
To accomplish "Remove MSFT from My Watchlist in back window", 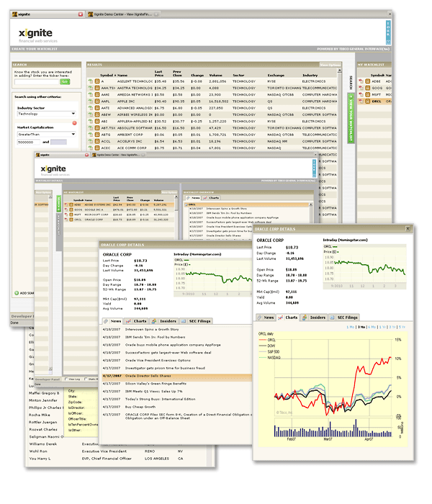I will coord(361,94).
